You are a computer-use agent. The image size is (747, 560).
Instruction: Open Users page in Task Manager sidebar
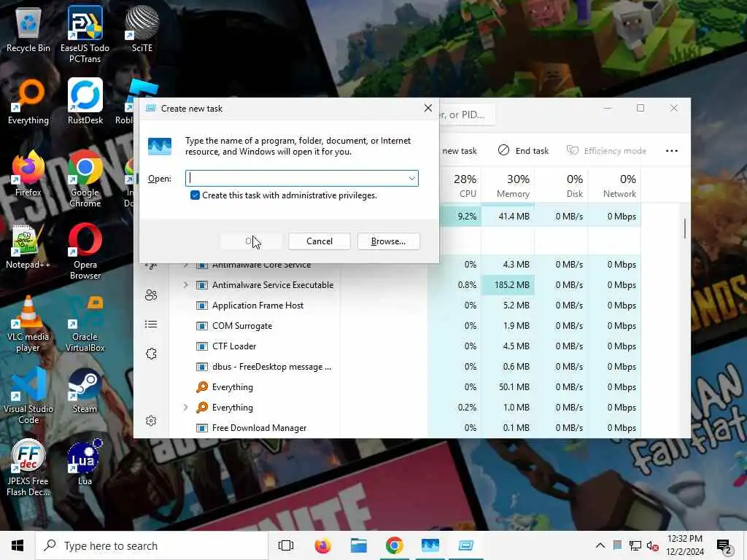[x=151, y=295]
